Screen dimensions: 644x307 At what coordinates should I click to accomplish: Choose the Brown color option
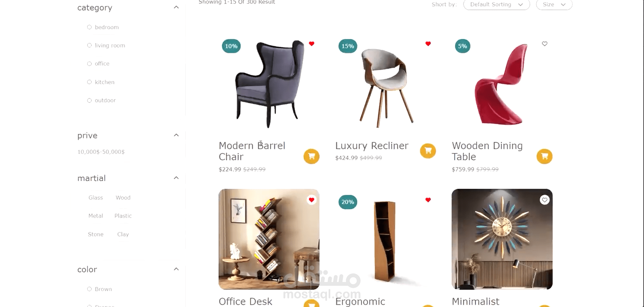tap(99, 289)
